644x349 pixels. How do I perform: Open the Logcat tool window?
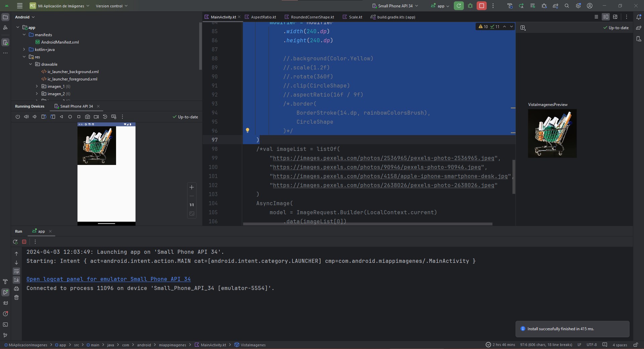(5, 303)
